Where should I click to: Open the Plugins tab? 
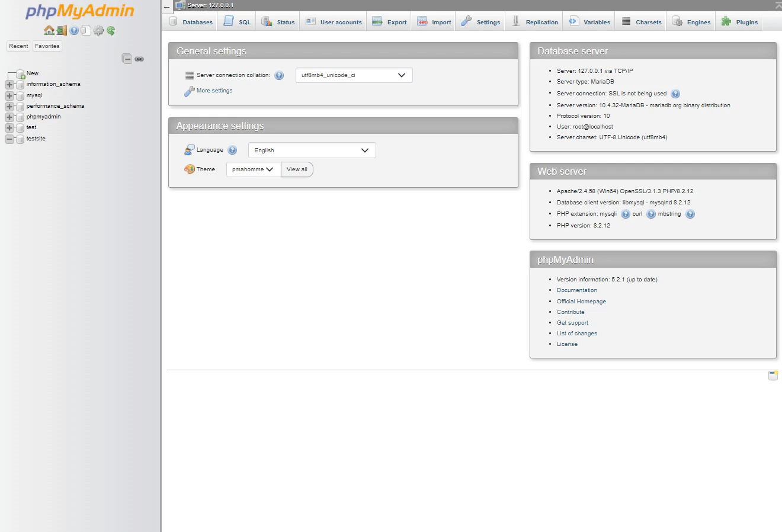[x=739, y=22]
